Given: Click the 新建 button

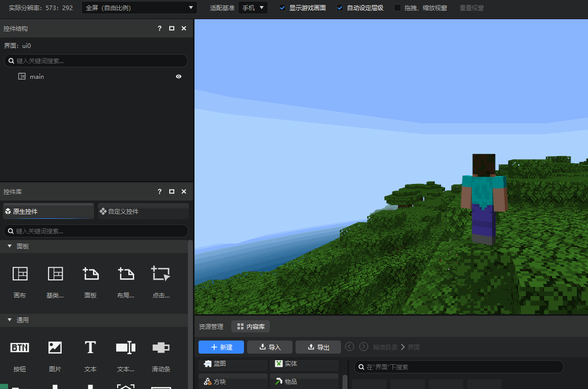Looking at the screenshot, I should [221, 347].
